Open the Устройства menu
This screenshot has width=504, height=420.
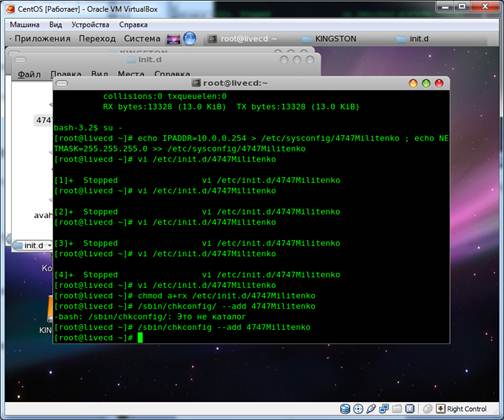point(90,25)
